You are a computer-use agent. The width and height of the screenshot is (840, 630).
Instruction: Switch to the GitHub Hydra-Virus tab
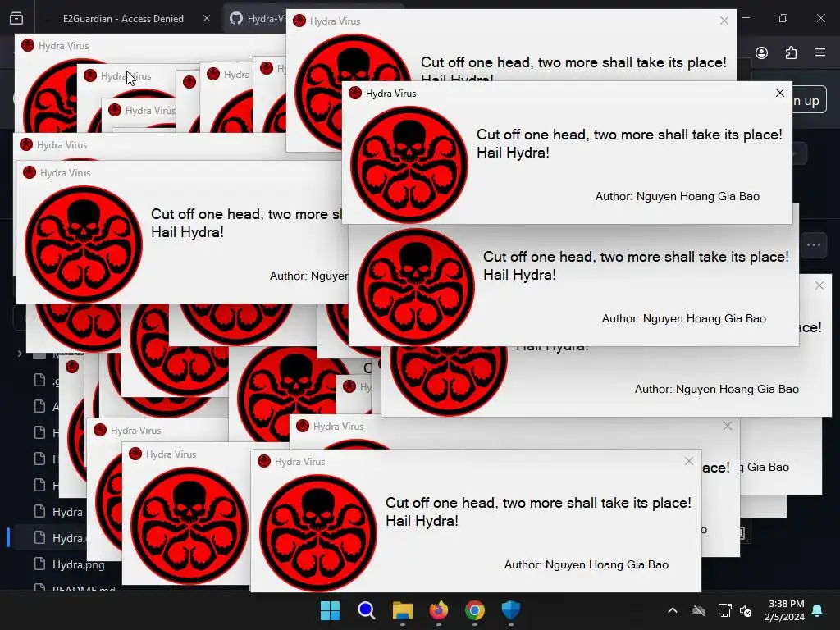tap(256, 19)
